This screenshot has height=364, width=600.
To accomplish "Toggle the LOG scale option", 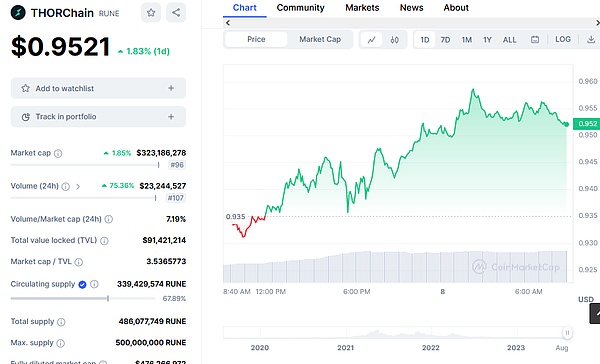I will [563, 39].
